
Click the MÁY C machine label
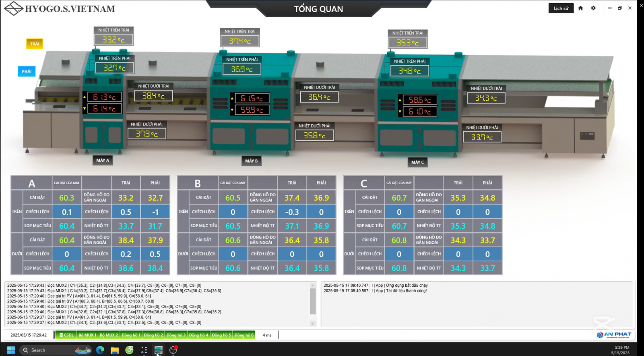[417, 162]
